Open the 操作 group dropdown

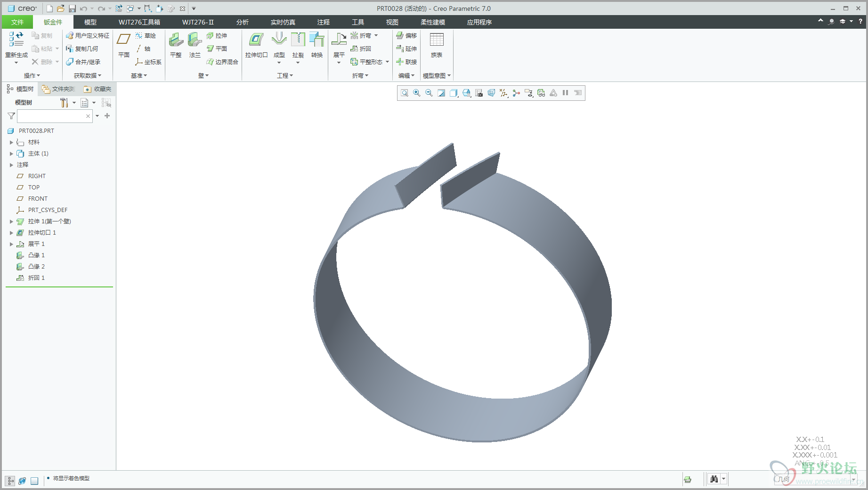pos(32,75)
